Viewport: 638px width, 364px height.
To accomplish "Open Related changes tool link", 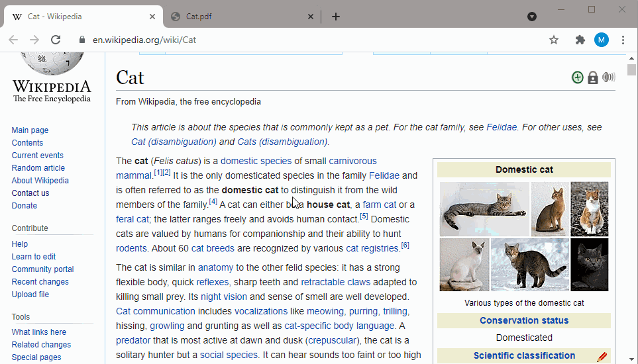I will (42, 345).
